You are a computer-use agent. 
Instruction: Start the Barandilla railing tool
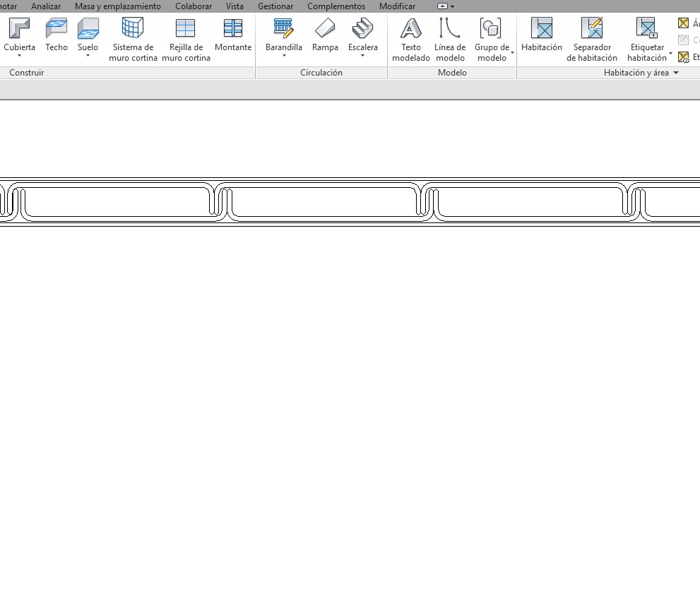coord(283,35)
